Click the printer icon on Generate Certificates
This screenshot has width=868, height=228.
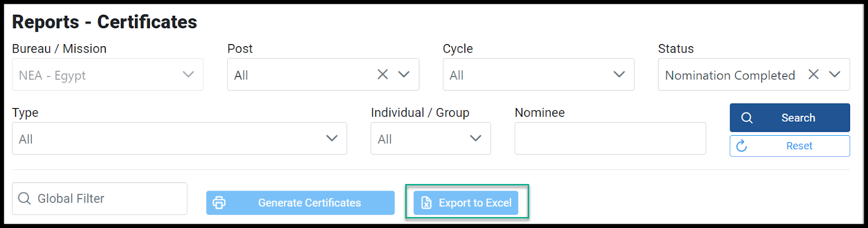pos(219,203)
